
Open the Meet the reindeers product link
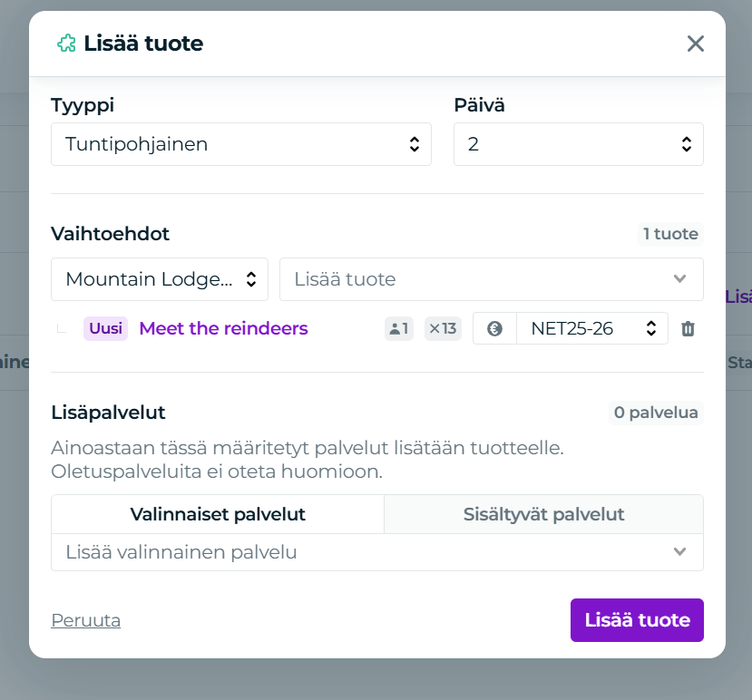coord(223,328)
